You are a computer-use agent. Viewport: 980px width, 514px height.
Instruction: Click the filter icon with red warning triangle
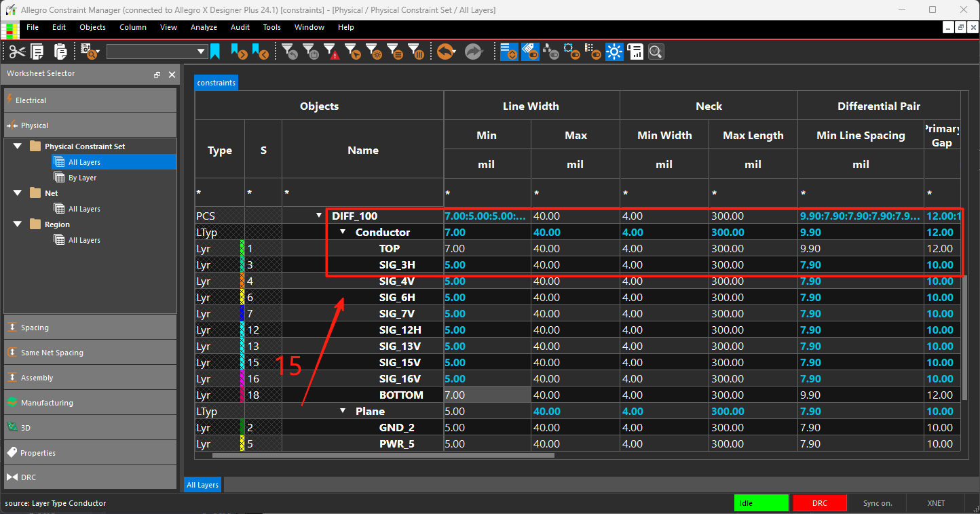(331, 52)
